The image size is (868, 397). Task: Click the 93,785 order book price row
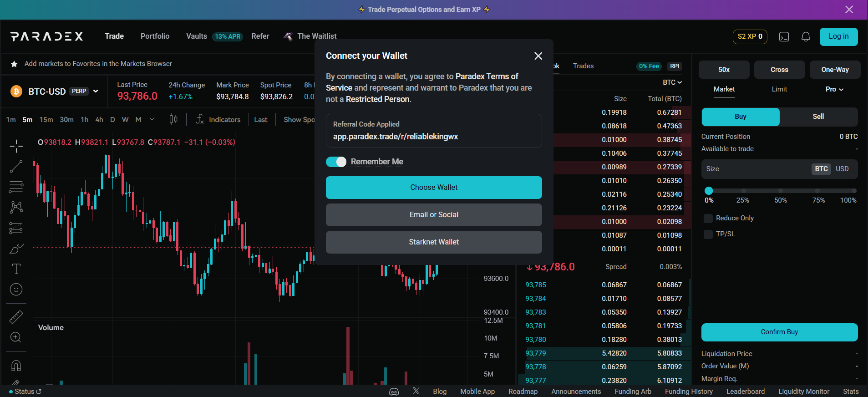pos(604,285)
